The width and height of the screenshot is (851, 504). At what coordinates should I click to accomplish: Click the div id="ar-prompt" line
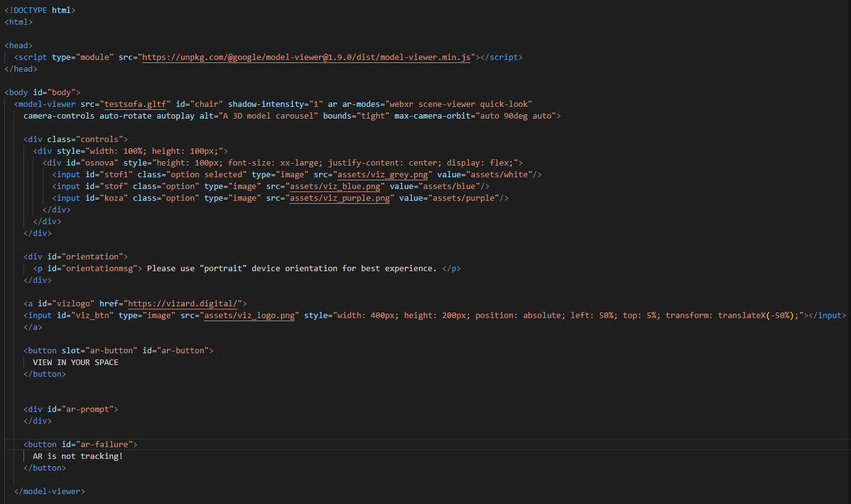click(71, 409)
